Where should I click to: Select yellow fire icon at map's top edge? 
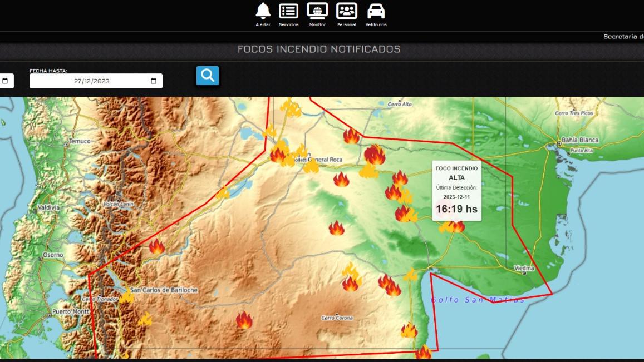[291, 108]
